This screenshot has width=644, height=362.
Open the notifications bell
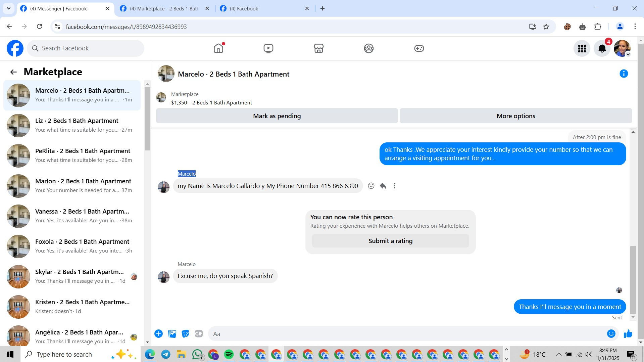[602, 49]
